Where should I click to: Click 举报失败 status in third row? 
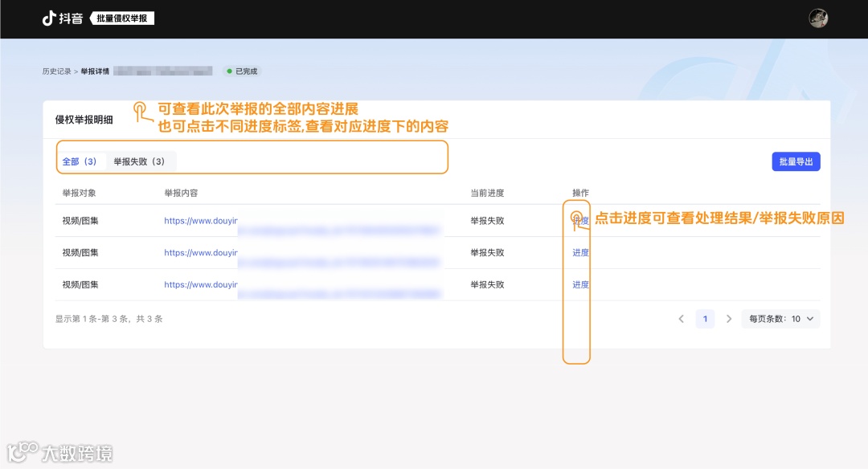(487, 285)
